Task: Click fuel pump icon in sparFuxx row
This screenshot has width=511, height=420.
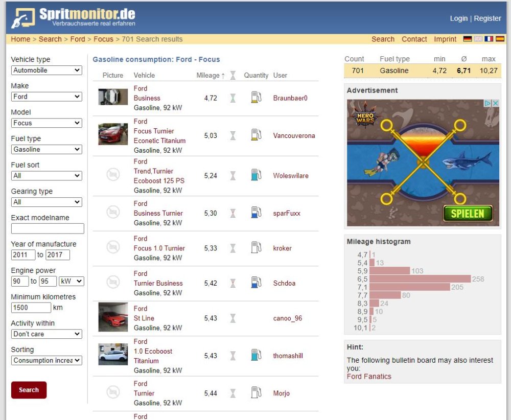Action: point(256,213)
